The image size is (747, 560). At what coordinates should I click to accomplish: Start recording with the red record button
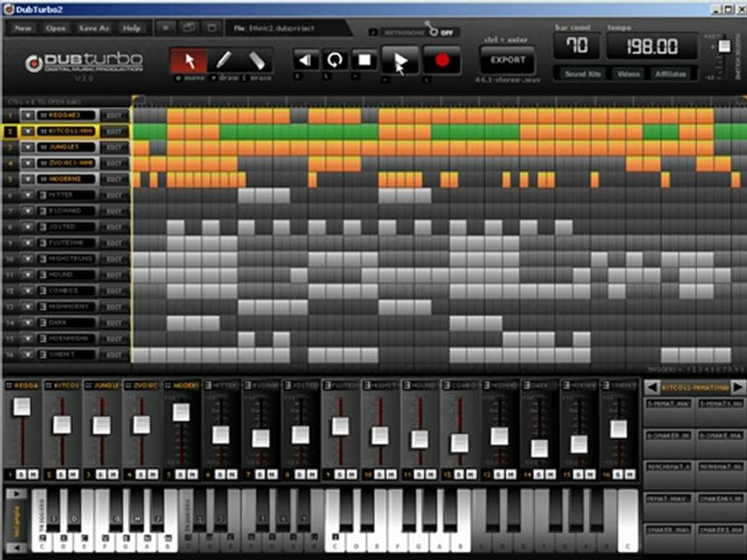click(x=442, y=60)
